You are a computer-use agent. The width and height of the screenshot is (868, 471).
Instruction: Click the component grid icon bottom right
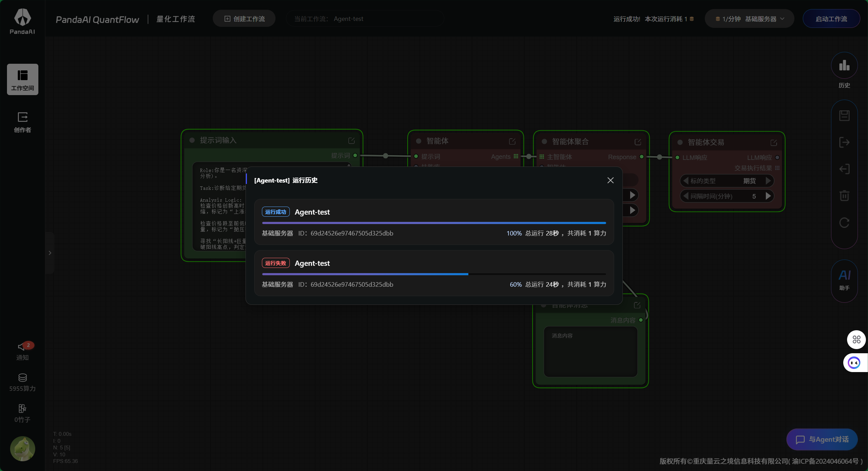(x=856, y=340)
